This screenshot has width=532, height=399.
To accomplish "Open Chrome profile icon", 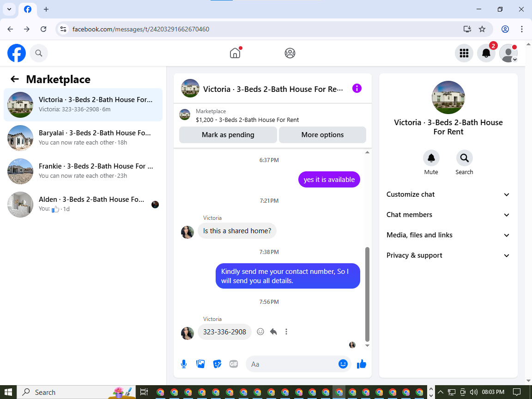I will [x=505, y=29].
